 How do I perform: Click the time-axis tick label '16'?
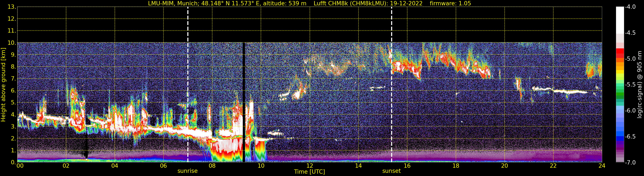(407, 166)
